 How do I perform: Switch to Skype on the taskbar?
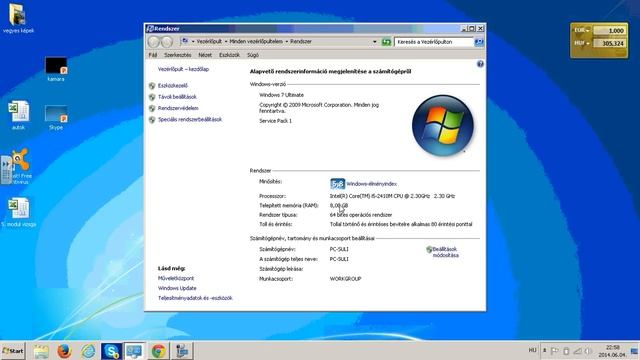(111, 351)
